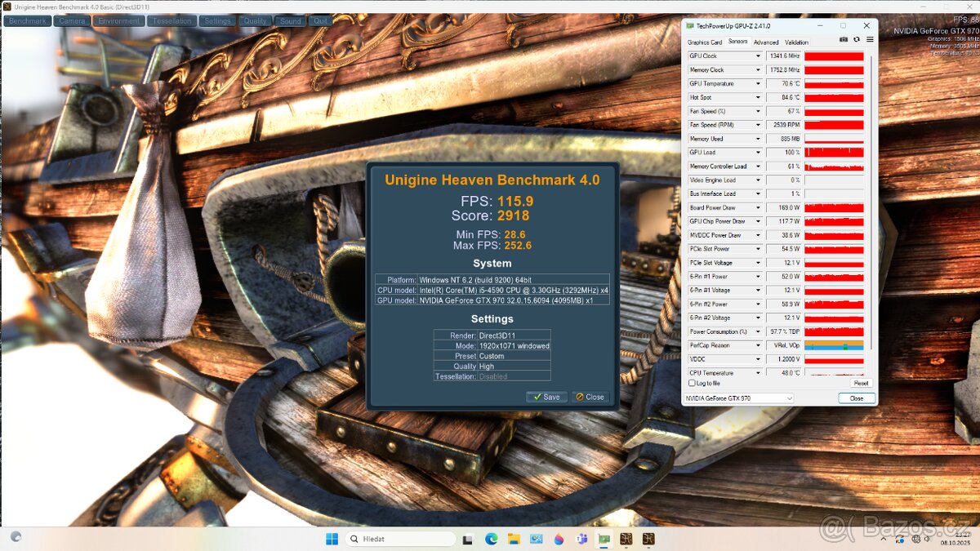The width and height of the screenshot is (980, 551).
Task: Switch to the Graphics Card tab
Action: click(707, 42)
